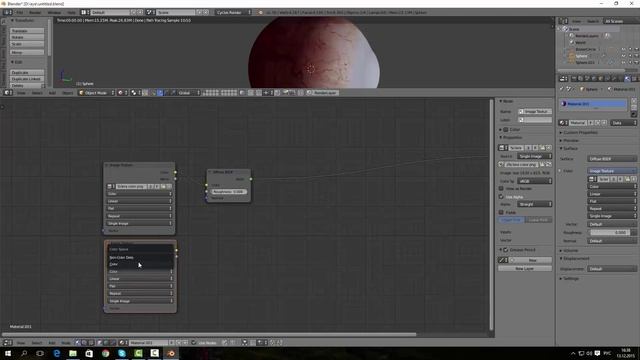Expand the Volume panel
The height and width of the screenshot is (360, 640).
click(x=561, y=251)
